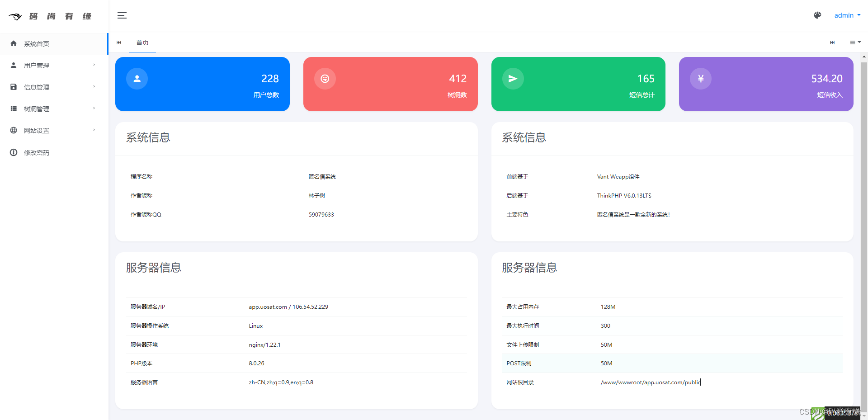Click the ThinkPHP V6.0.13LTS value
Viewport: 868px width, 420px height.
pyautogui.click(x=624, y=196)
